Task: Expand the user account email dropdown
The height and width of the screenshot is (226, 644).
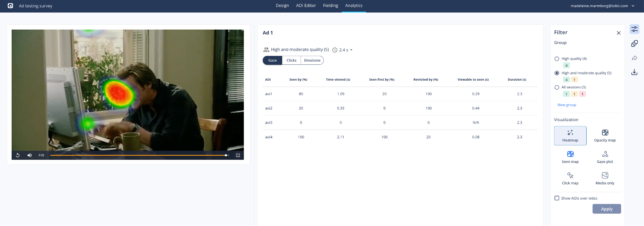Action: pyautogui.click(x=602, y=6)
